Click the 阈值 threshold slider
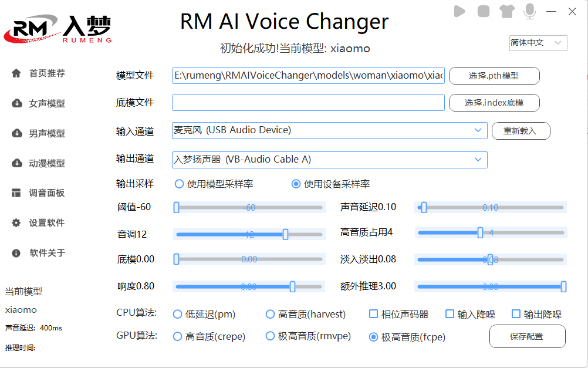 pos(249,207)
